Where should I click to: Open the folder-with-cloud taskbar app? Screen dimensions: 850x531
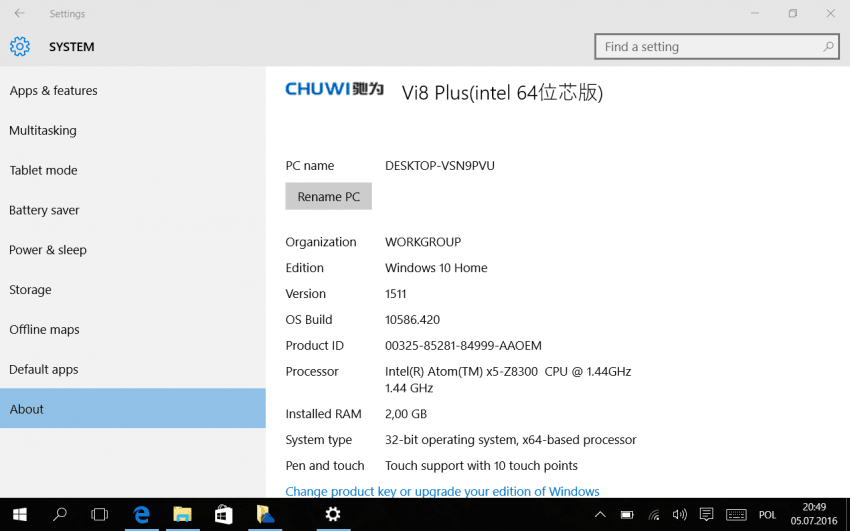pyautogui.click(x=265, y=514)
